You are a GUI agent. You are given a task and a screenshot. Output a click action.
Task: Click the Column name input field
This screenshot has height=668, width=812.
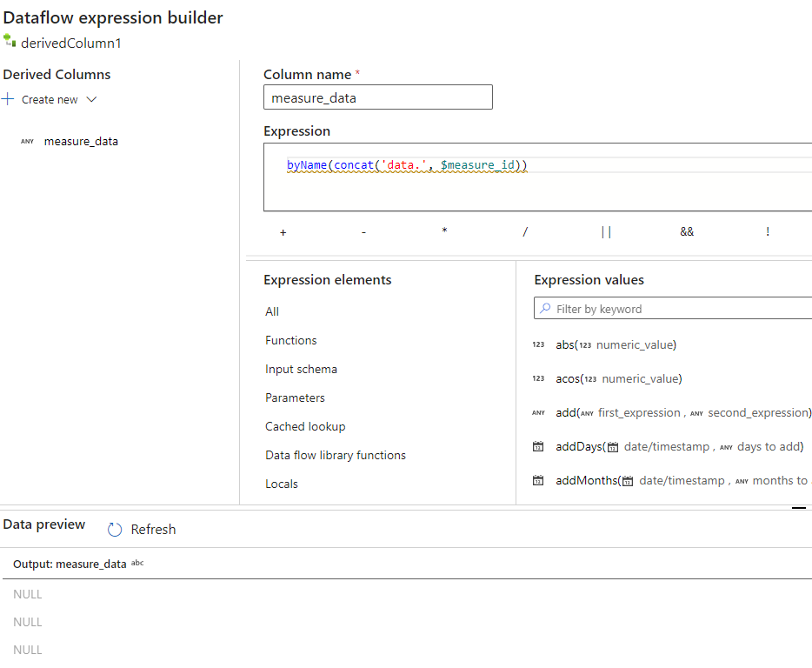[x=377, y=97]
